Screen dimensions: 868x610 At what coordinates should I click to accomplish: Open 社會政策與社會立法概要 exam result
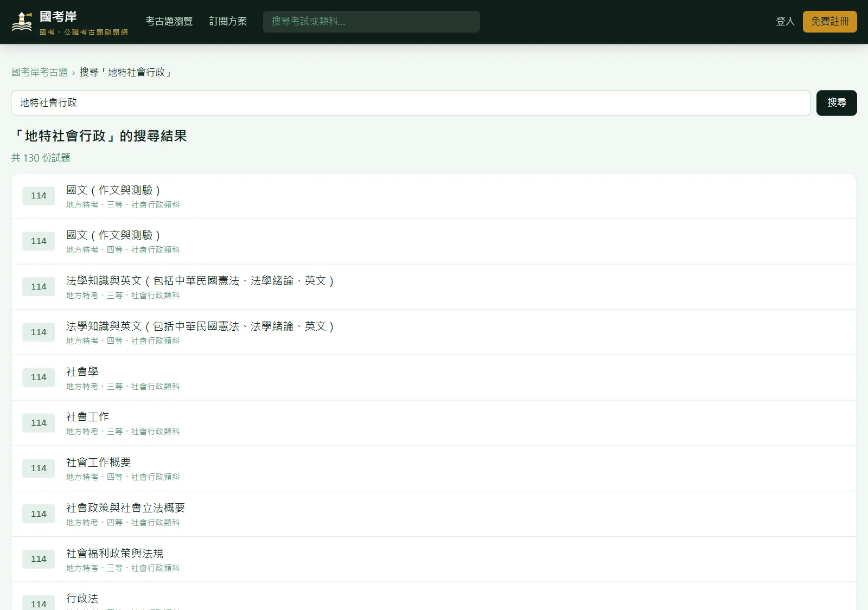coord(434,514)
